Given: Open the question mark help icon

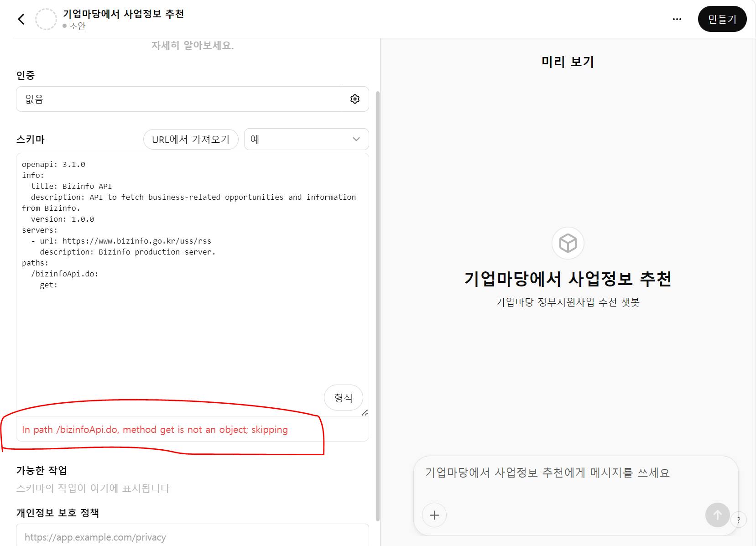Looking at the screenshot, I should coord(739,520).
